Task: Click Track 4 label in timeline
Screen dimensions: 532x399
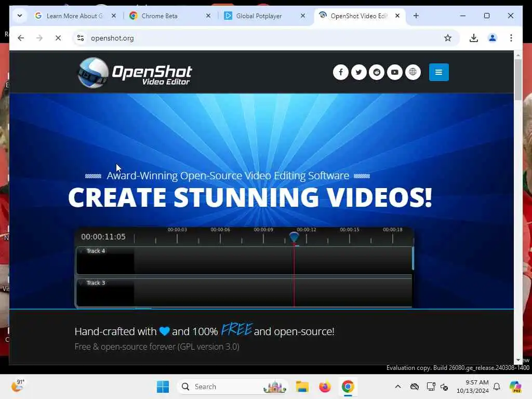Action: coord(96,251)
